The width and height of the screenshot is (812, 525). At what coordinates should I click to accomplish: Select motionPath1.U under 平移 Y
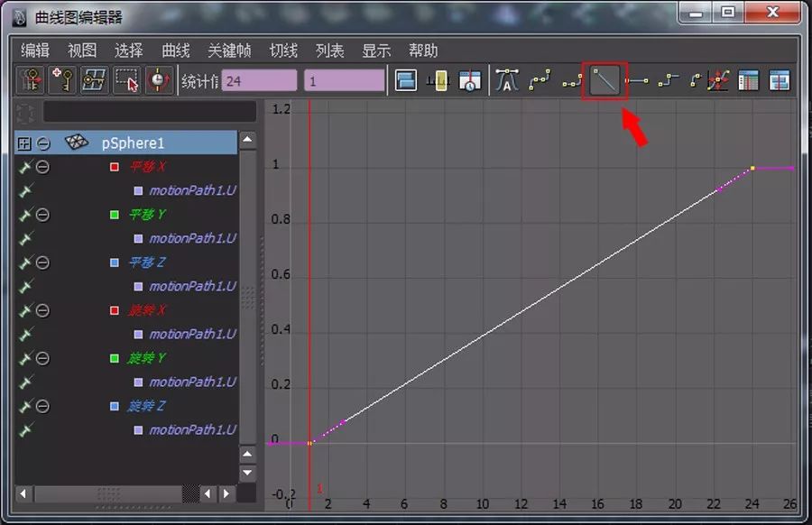coord(193,238)
